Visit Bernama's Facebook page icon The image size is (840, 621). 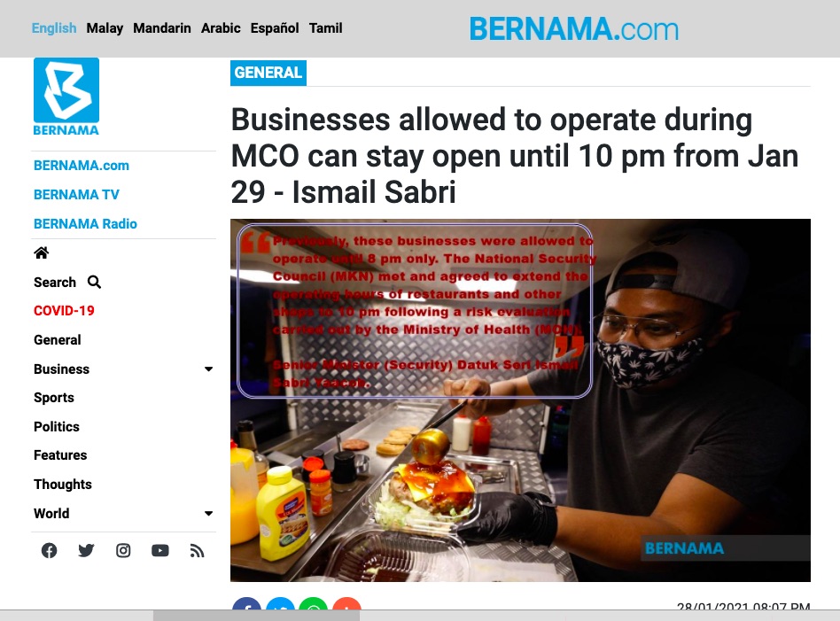tap(50, 550)
